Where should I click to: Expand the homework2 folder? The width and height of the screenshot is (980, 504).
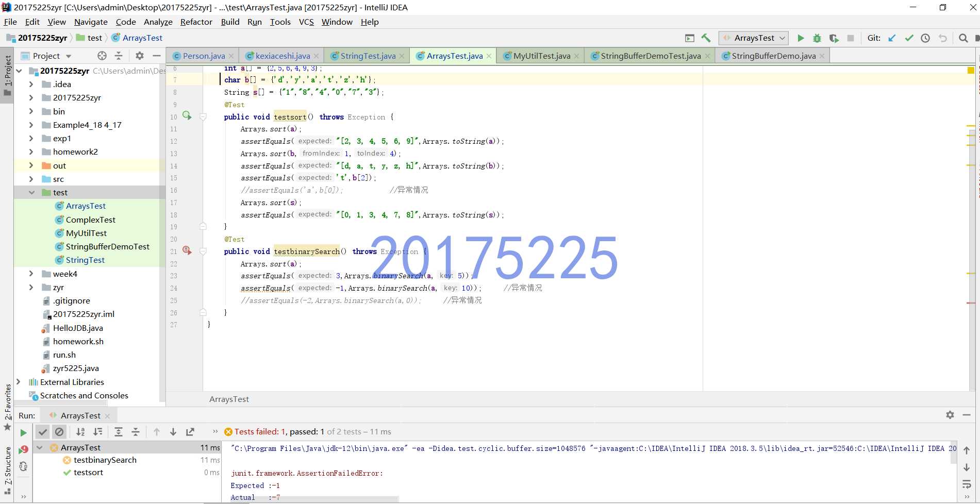point(31,152)
